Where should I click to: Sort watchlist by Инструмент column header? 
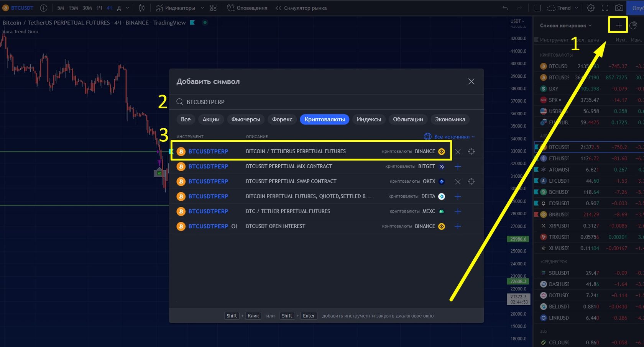click(554, 40)
